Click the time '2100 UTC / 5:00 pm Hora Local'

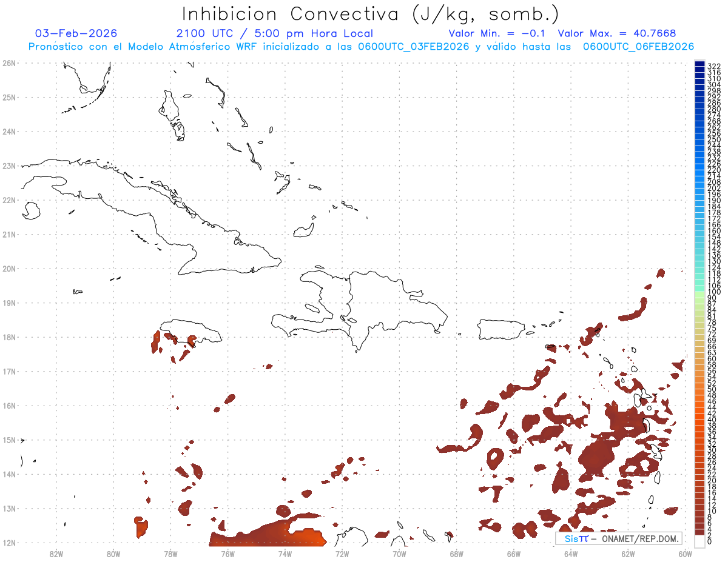(x=275, y=33)
